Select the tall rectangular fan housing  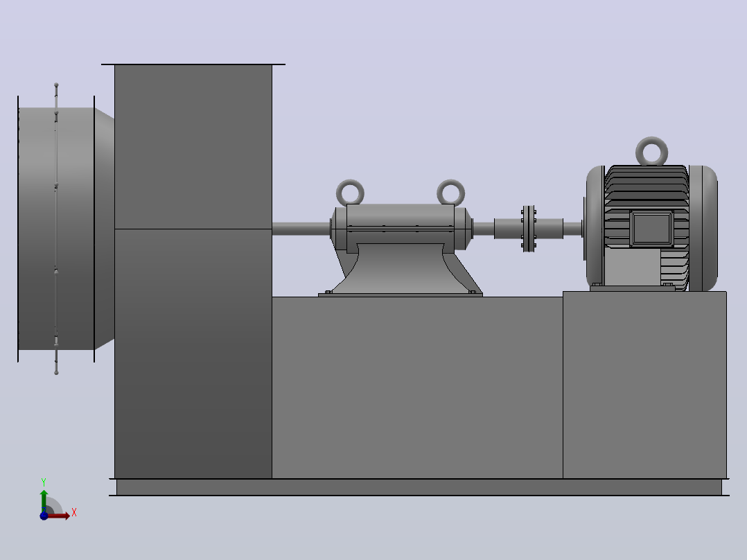click(193, 271)
